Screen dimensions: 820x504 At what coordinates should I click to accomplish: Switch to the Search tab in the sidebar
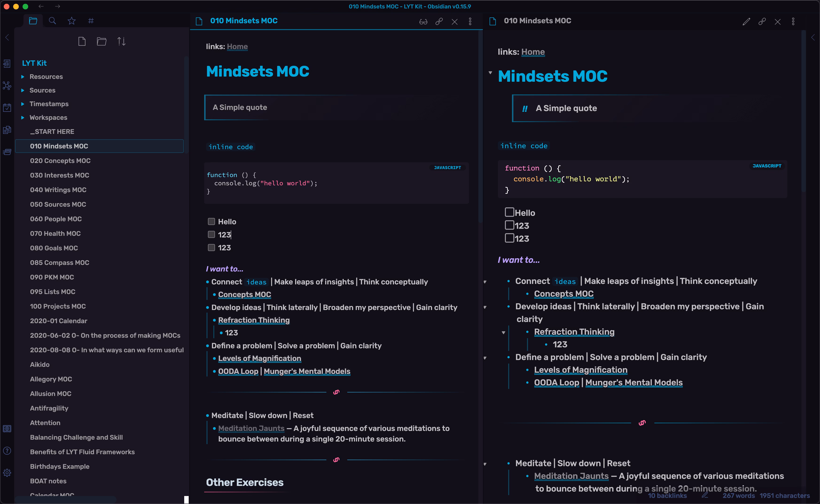click(52, 21)
